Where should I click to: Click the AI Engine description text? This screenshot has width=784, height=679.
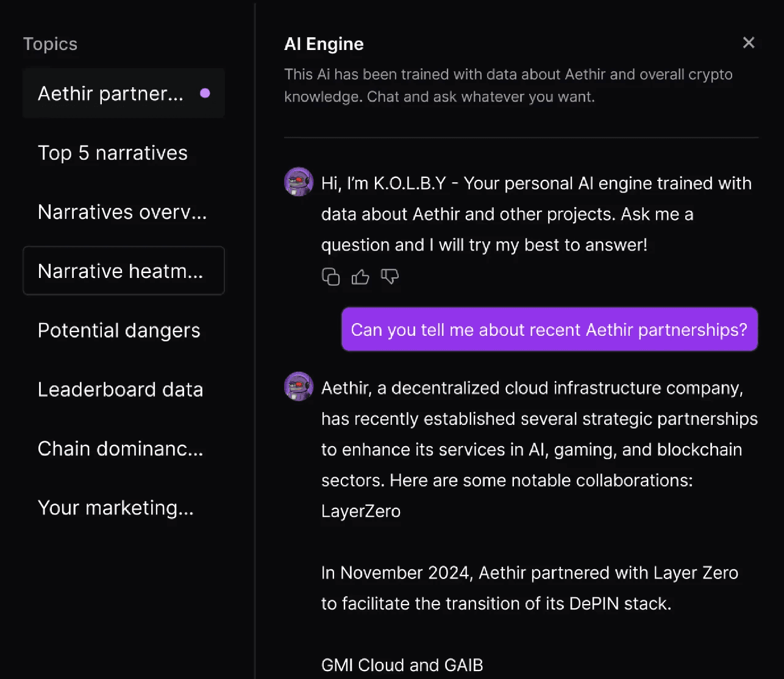[x=508, y=85]
